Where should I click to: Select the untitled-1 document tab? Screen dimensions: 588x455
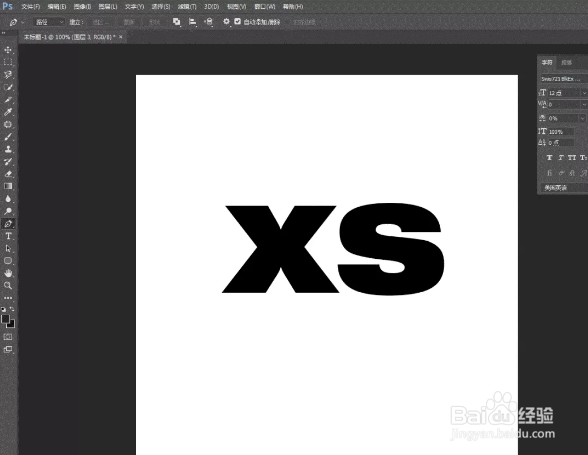click(x=69, y=37)
